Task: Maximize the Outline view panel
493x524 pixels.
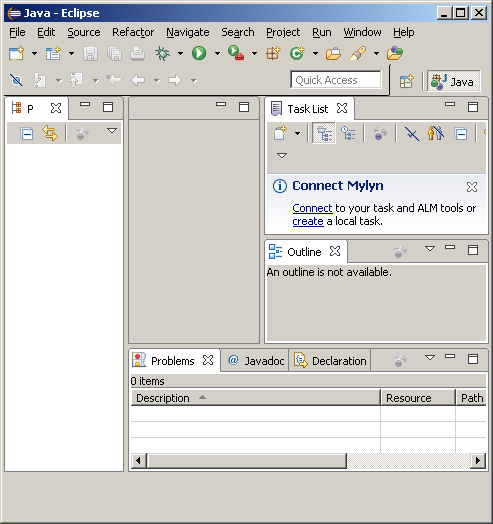Action: point(473,250)
